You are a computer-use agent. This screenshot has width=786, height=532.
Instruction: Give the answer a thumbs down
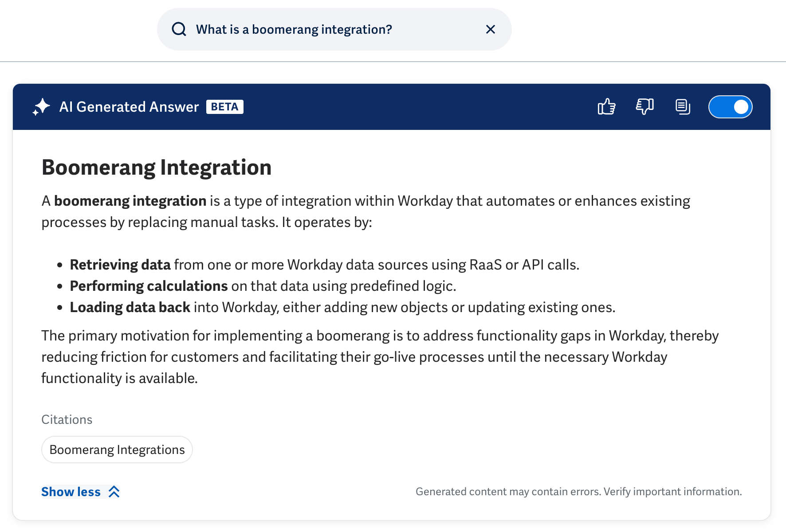[x=645, y=107]
